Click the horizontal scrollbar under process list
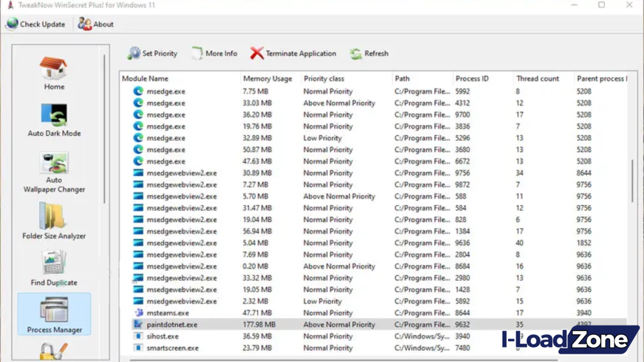 pos(343,360)
